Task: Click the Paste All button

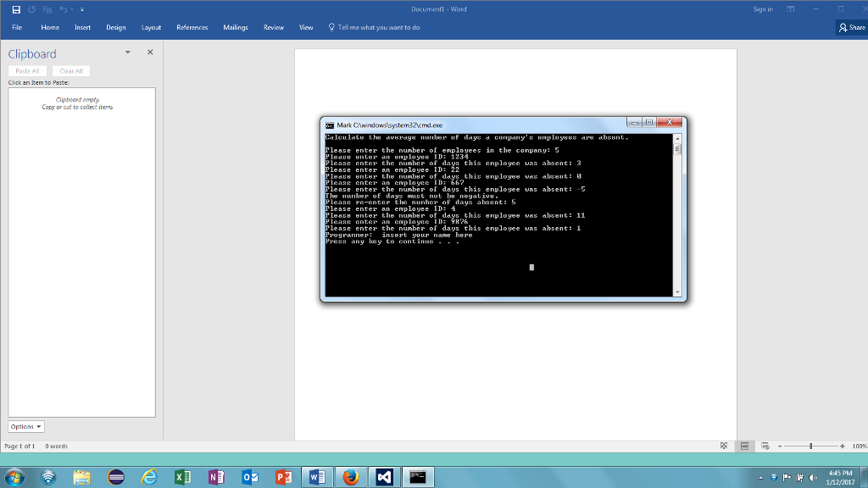Action: (x=26, y=70)
